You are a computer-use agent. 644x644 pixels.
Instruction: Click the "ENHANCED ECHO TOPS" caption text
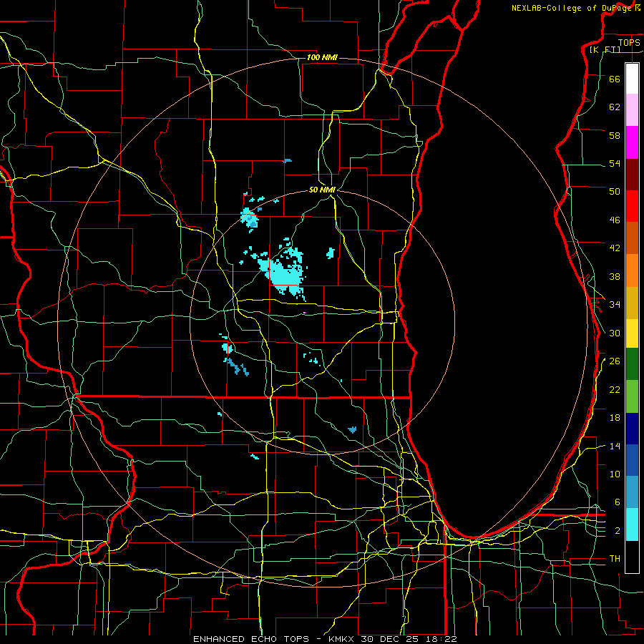point(251,639)
